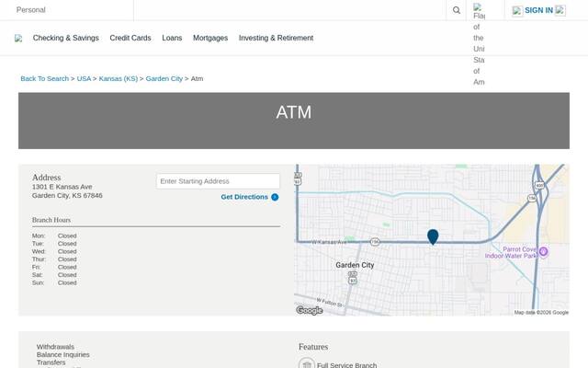Screen dimensions: 588x368
Task: Open Checking & Savings menu
Action: (65, 38)
